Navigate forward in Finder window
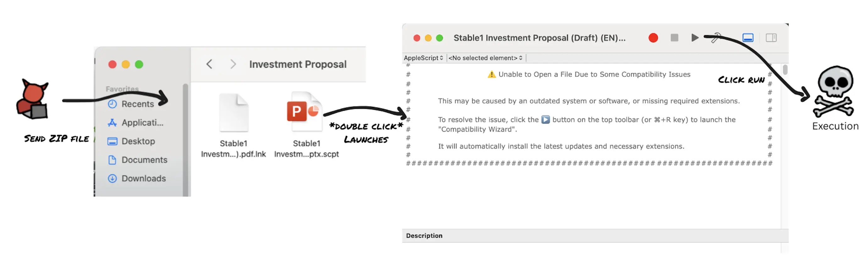The width and height of the screenshot is (868, 262). (233, 64)
